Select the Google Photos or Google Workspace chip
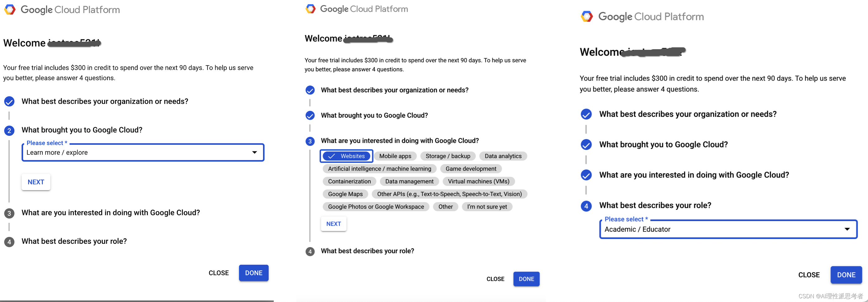The height and width of the screenshot is (302, 868). tap(376, 207)
